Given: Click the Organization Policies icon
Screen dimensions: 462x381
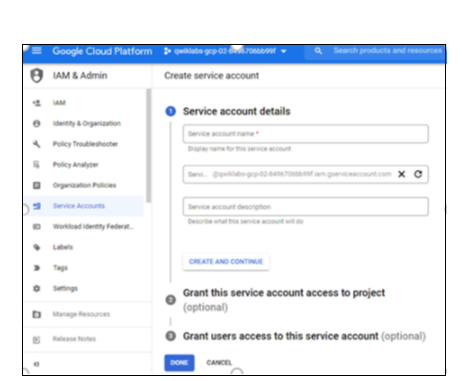Looking at the screenshot, I should 37,185.
